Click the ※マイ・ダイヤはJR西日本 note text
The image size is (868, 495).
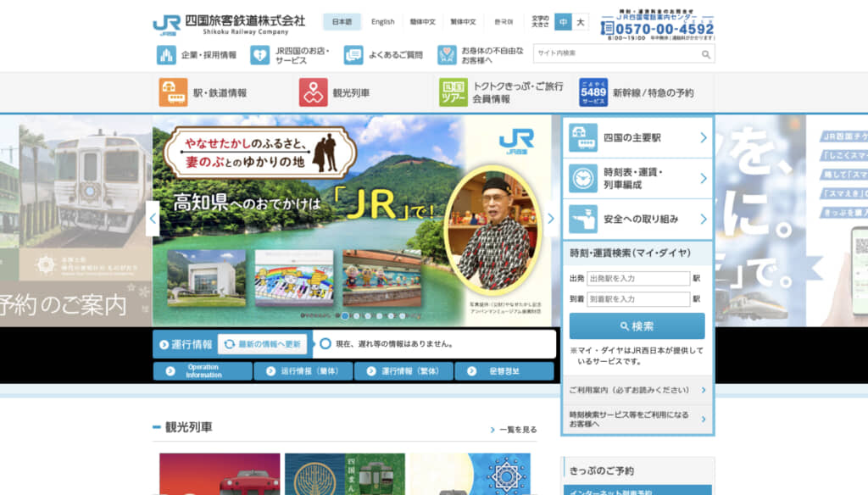pos(637,356)
